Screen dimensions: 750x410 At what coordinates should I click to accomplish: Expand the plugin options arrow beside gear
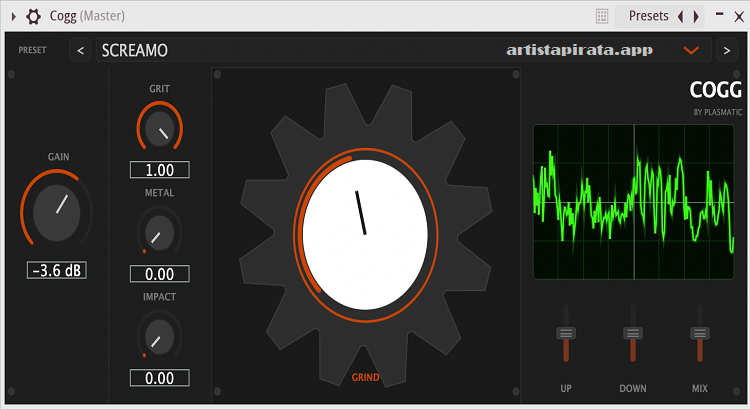click(13, 17)
